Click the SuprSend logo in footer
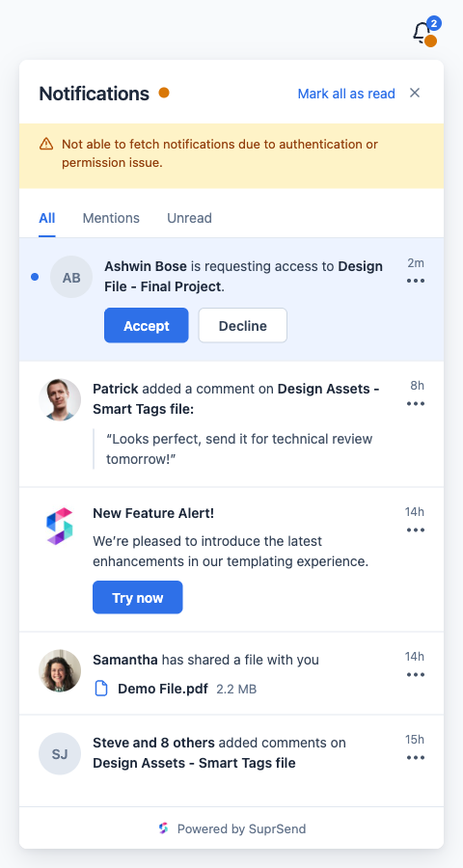This screenshot has height=868, width=463. 163,828
